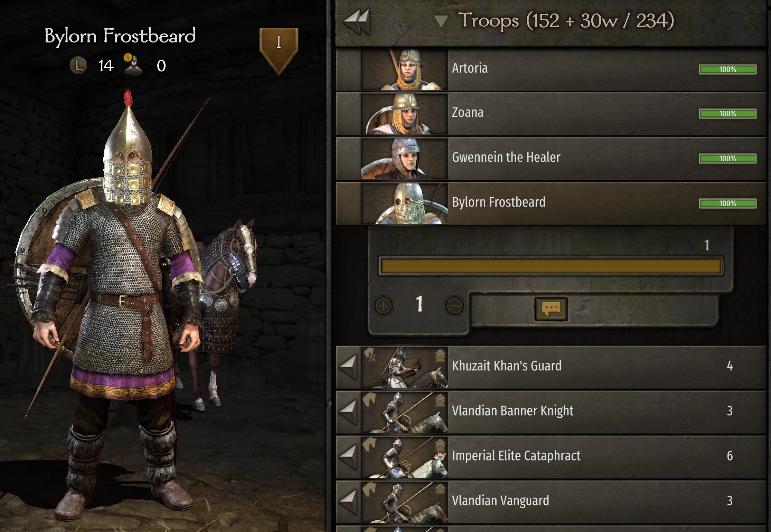Image resolution: width=771 pixels, height=532 pixels.
Task: Click the level L icon beside 14
Action: [78, 66]
